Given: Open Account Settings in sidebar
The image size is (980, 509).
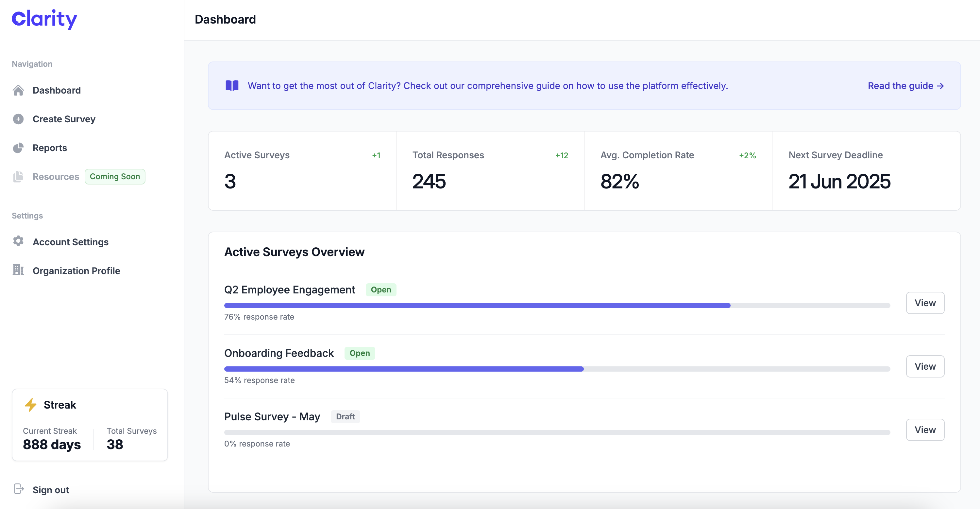Looking at the screenshot, I should 70,242.
